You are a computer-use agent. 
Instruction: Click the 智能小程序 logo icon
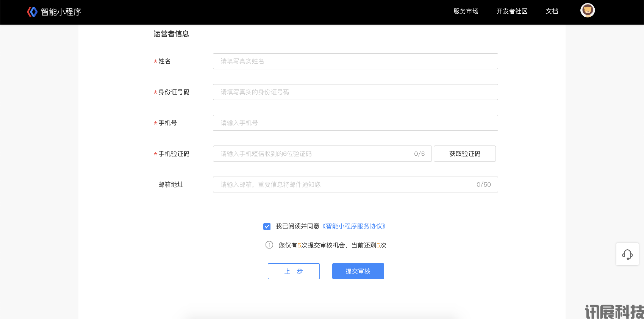coord(32,12)
